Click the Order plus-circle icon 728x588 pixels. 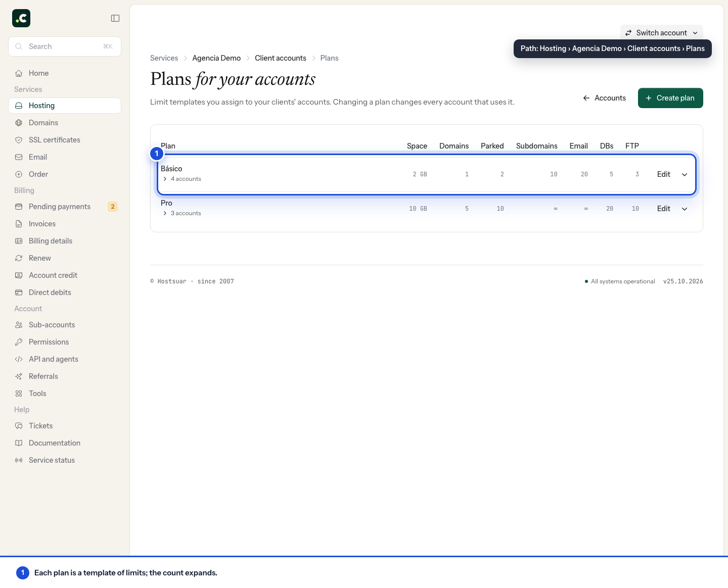19,174
